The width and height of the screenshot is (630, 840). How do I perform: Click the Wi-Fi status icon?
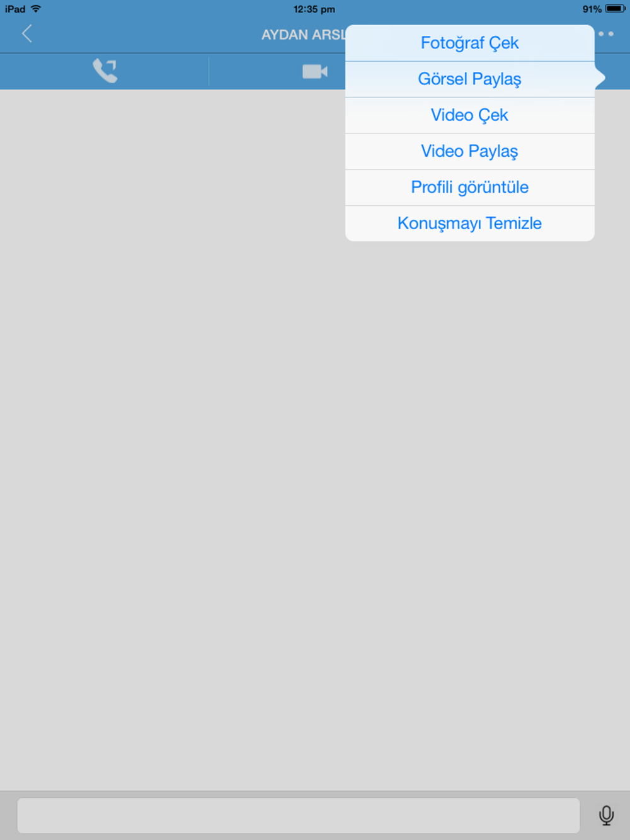click(x=36, y=9)
